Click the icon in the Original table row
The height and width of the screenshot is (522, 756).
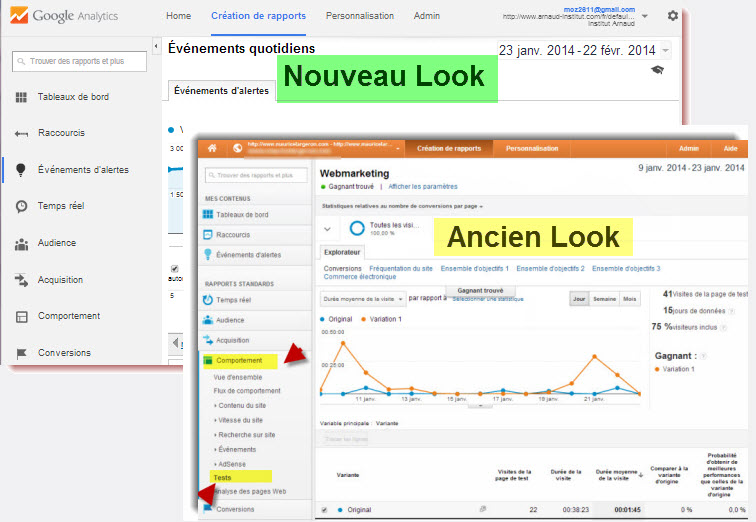tap(483, 509)
